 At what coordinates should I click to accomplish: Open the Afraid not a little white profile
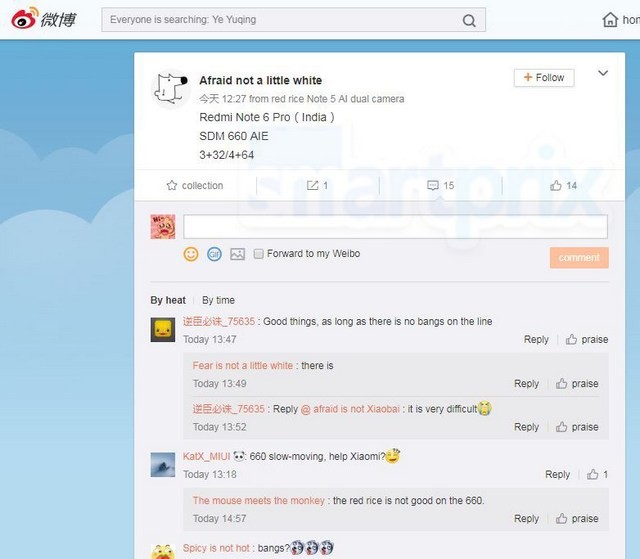point(260,80)
